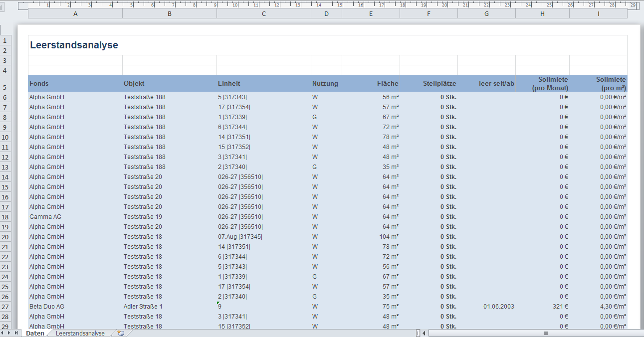The image size is (644, 337).
Task: Select the '07.Aug |317345|' unit cell
Action: point(264,237)
